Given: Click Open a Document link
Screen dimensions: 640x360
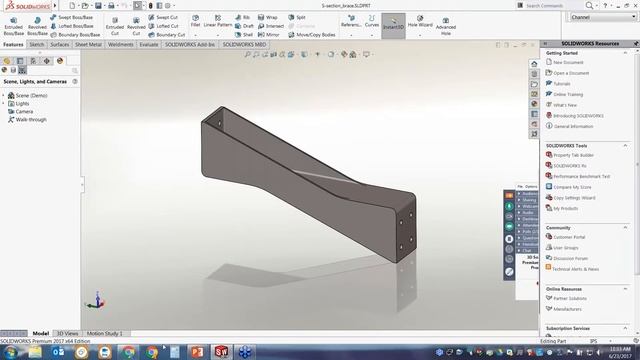Looking at the screenshot, I should click(571, 73).
